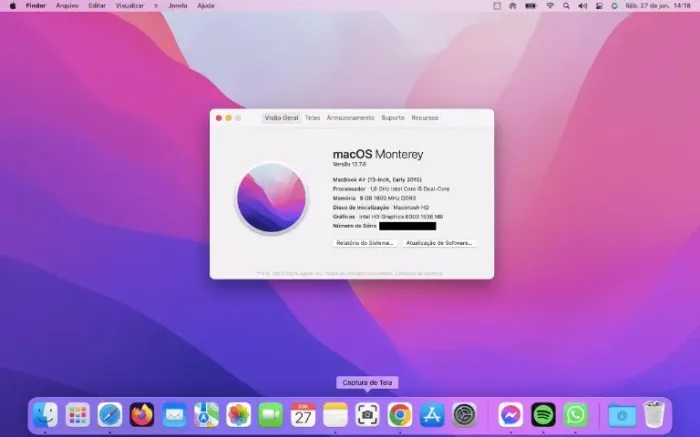Image resolution: width=700 pixels, height=437 pixels.
Task: Click the Disco de Inicialização line
Action: (381, 208)
